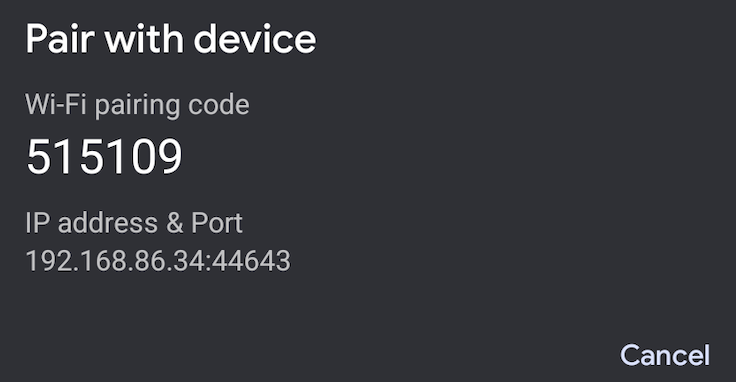Click the final digit 9 of the code
This screenshot has width=736, height=382.
[169, 157]
